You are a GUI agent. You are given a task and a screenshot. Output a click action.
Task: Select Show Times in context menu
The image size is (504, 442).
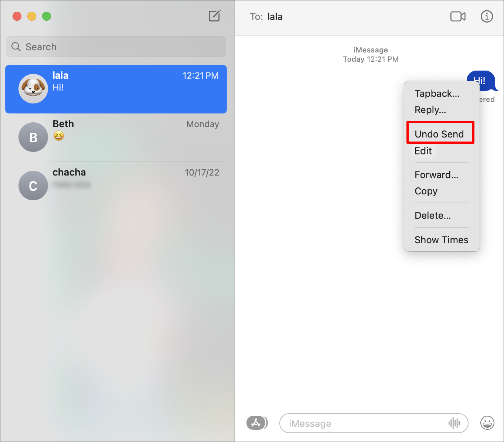(x=442, y=240)
